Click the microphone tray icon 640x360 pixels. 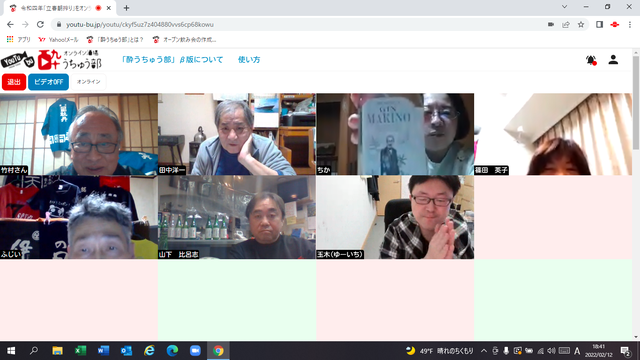tap(506, 351)
